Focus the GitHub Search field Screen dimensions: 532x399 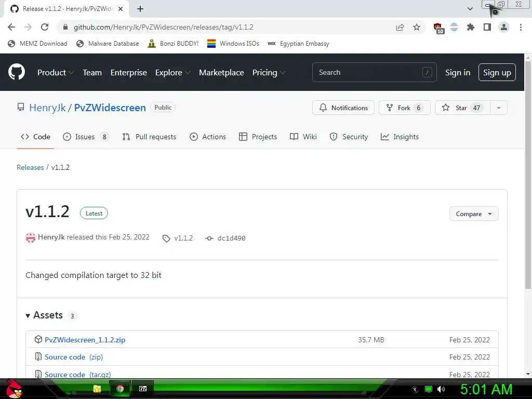coord(374,72)
